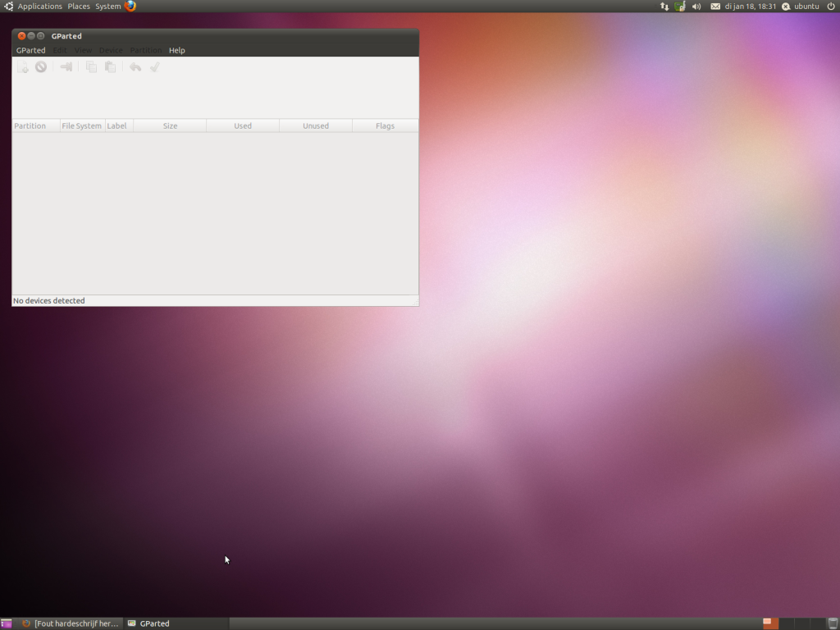The height and width of the screenshot is (630, 840).
Task: Open the Applications menu
Action: click(39, 7)
